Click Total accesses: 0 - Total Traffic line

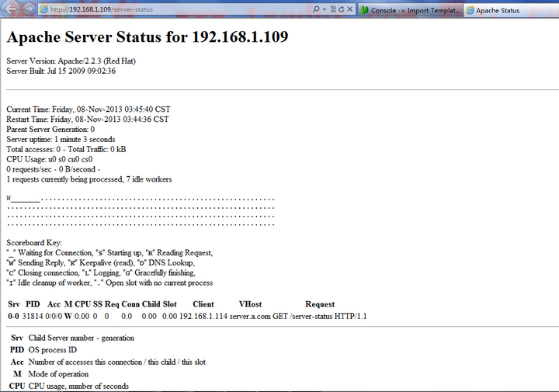(x=66, y=149)
